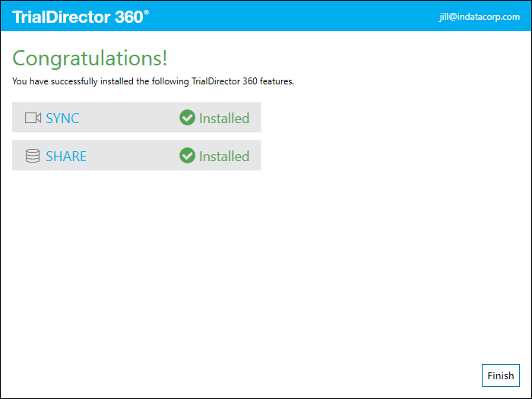Click the green checkmark next to SYNC
The image size is (532, 399).
(187, 118)
